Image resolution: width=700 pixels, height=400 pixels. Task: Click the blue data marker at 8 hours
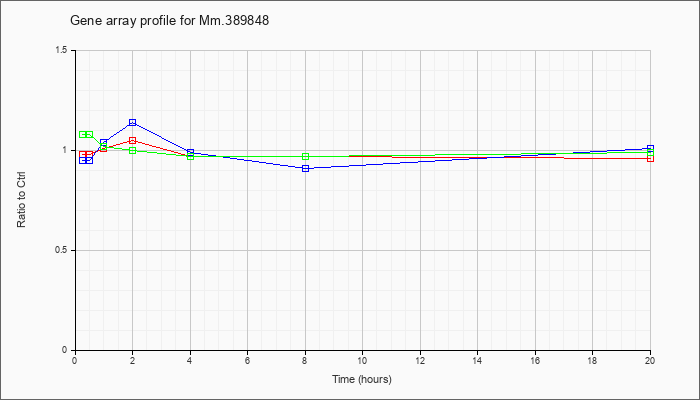305,168
